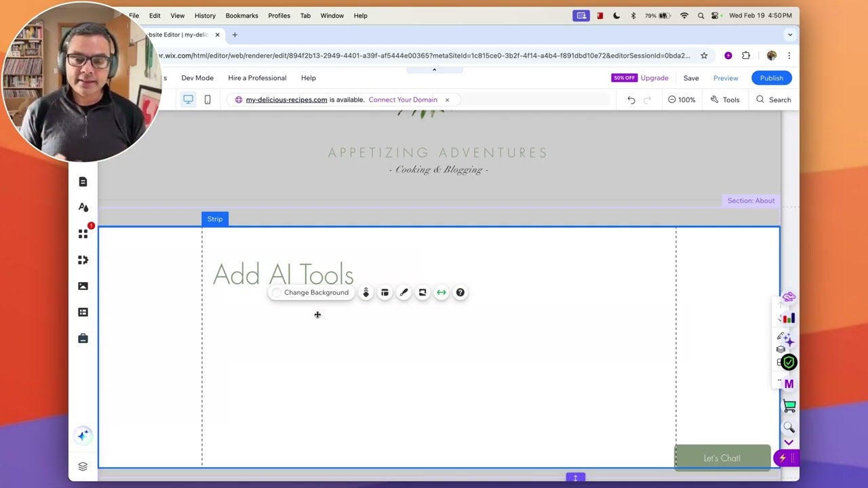Close the Website Editor browser tab
The width and height of the screenshot is (868, 488).
(x=218, y=35)
